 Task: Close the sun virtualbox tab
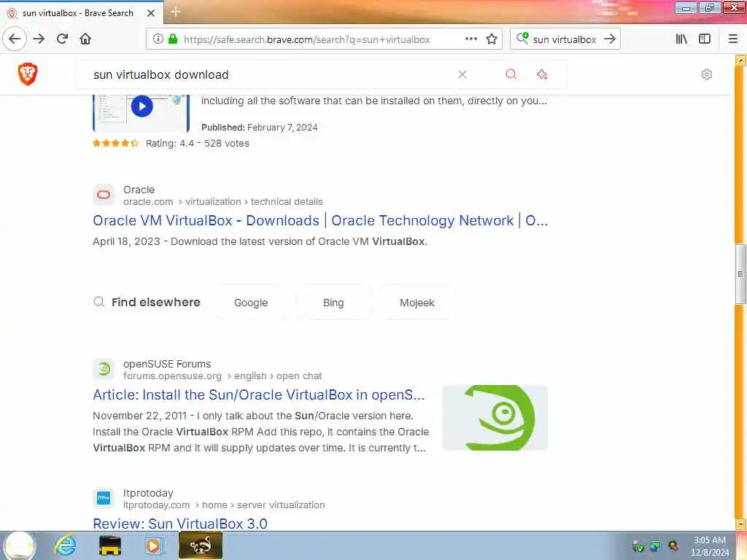151,13
